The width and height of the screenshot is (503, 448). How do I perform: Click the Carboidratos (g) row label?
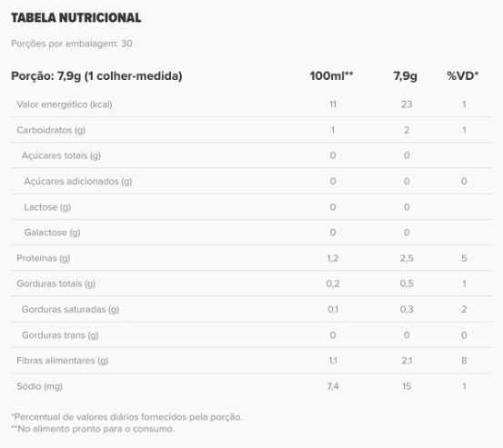51,130
